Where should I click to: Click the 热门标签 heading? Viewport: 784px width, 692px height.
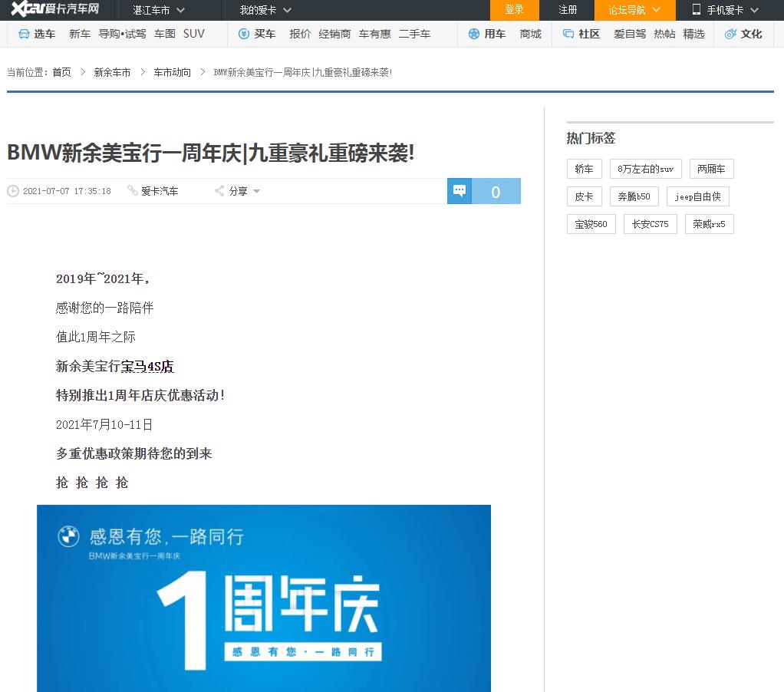pos(591,138)
